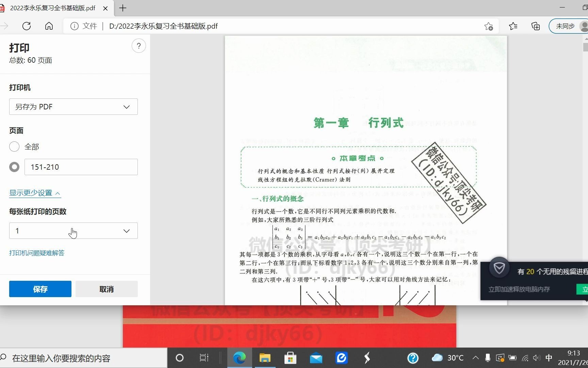Select the 全部 pages radio button
The height and width of the screenshot is (368, 588).
tap(14, 147)
